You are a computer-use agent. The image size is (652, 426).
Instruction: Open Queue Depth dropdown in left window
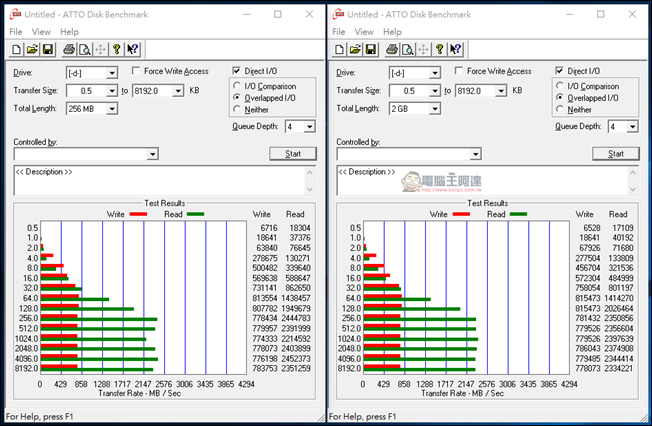click(x=309, y=126)
